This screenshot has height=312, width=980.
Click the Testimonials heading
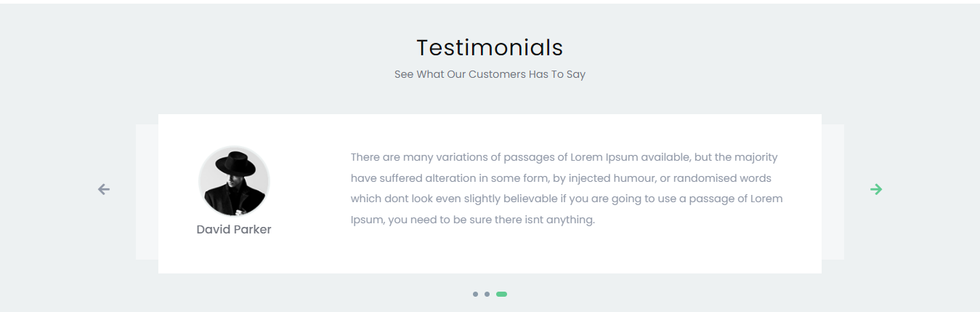490,47
